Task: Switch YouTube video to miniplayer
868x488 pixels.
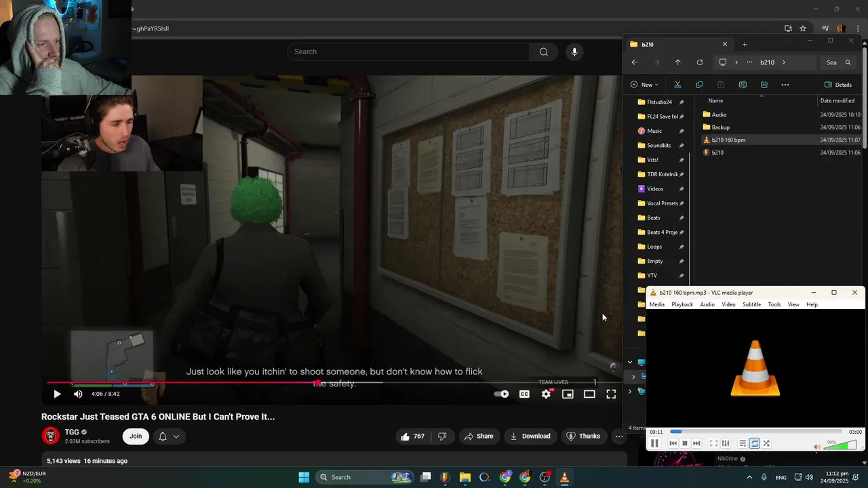Action: [x=568, y=394]
